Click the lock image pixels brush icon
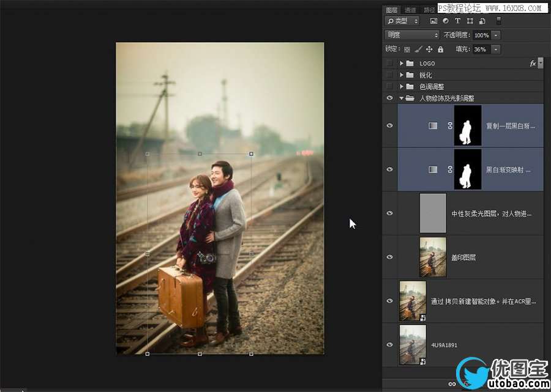The image size is (551, 392). tap(418, 50)
